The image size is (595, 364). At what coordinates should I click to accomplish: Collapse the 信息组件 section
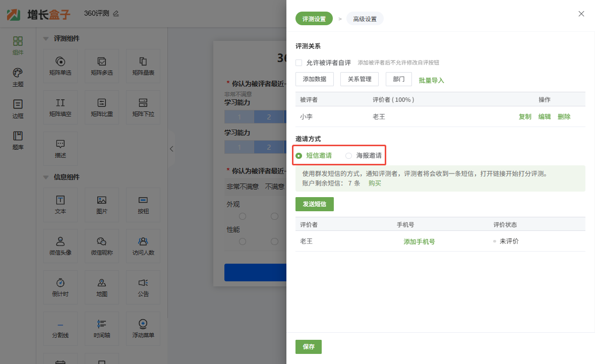pos(46,177)
